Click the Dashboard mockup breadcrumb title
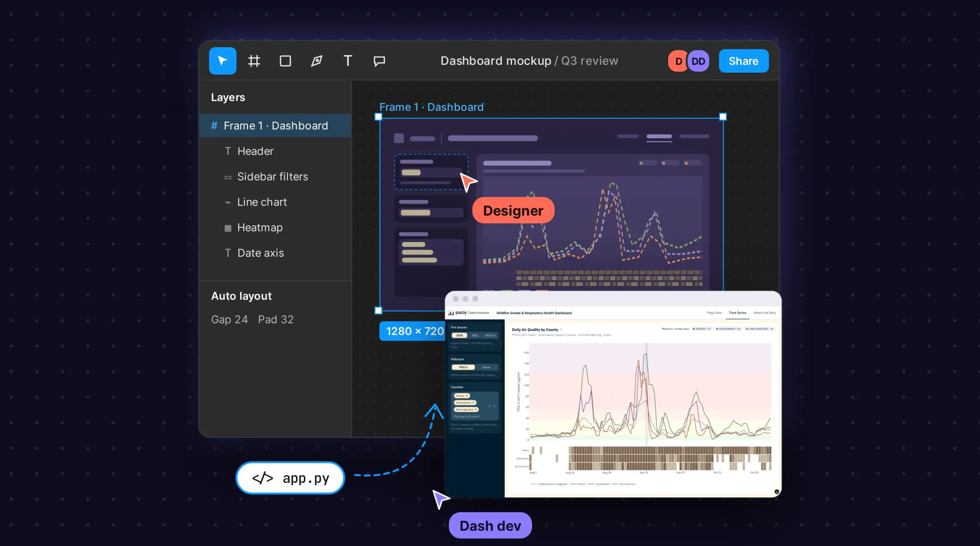Viewport: 980px width, 546px height. tap(496, 61)
